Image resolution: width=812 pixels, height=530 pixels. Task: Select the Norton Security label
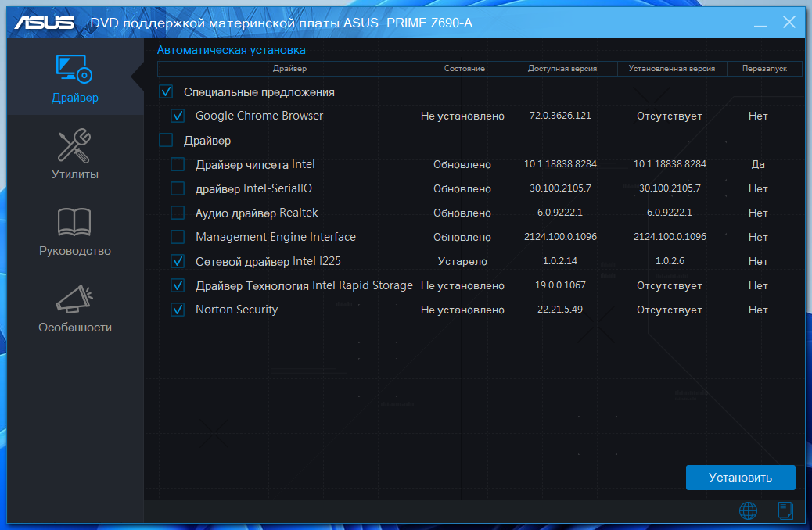click(x=237, y=310)
